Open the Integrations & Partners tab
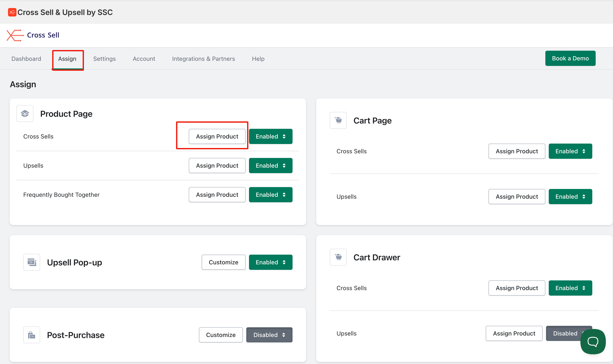 pyautogui.click(x=203, y=59)
